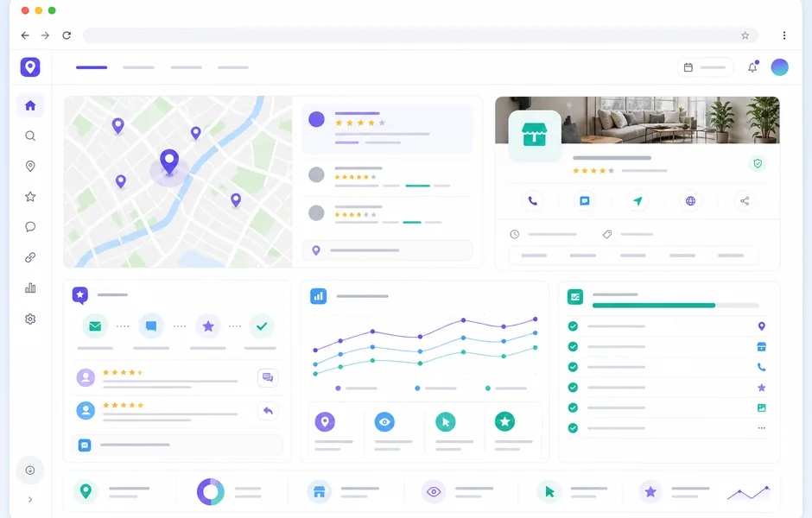The width and height of the screenshot is (812, 518).
Task: Toggle the purple series legend dot under the chart
Action: [x=338, y=388]
